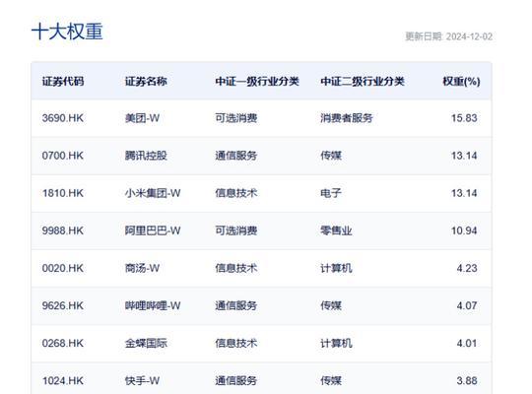Open the 腾讯控股 security name
Image resolution: width=532 pixels, height=394 pixels.
(146, 156)
